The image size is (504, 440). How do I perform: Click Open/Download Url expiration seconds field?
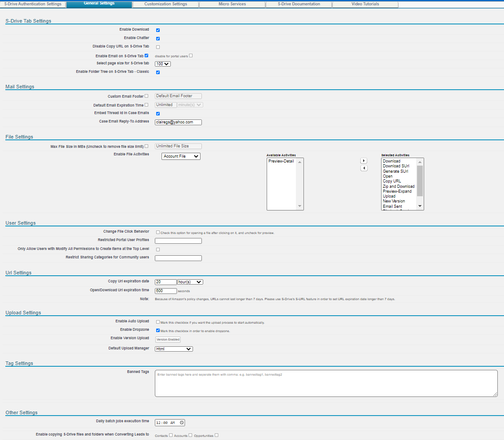166,291
